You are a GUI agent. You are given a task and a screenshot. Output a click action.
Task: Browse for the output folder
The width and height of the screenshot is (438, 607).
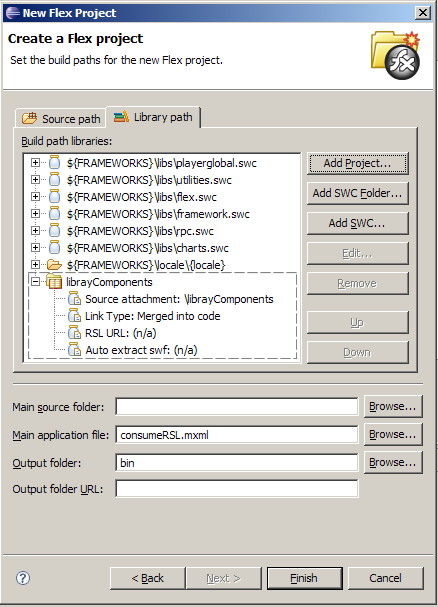point(393,463)
